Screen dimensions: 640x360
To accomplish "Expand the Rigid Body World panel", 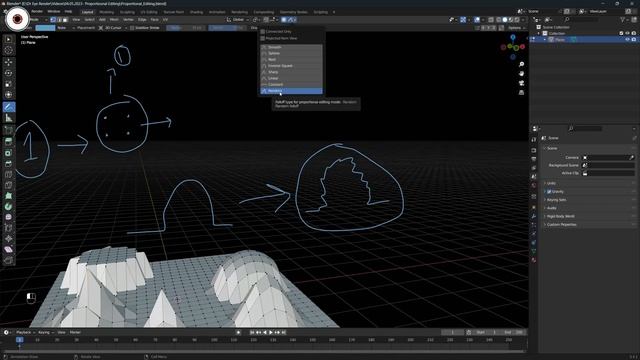I will pos(561,216).
